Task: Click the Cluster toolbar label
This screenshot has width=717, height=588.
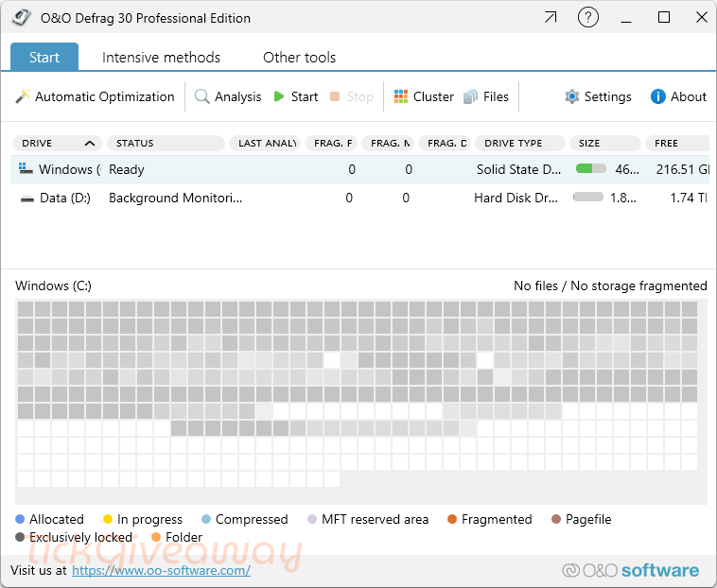Action: (433, 96)
